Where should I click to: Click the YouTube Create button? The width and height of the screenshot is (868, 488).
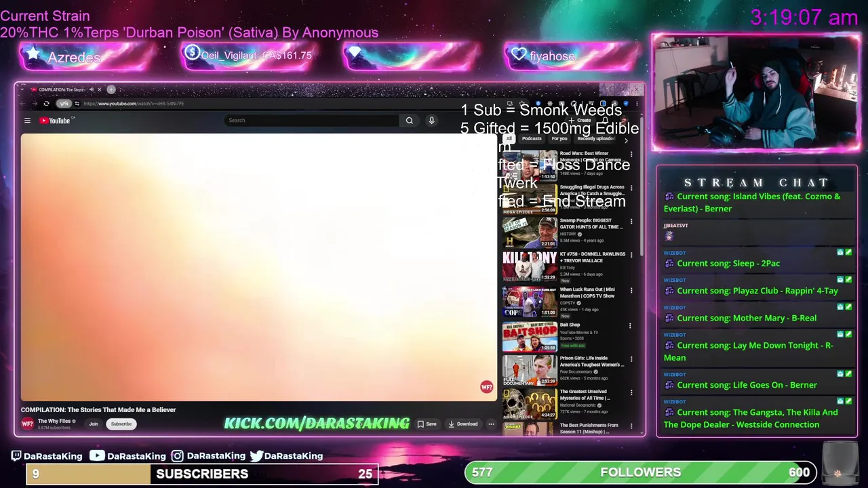coord(581,121)
